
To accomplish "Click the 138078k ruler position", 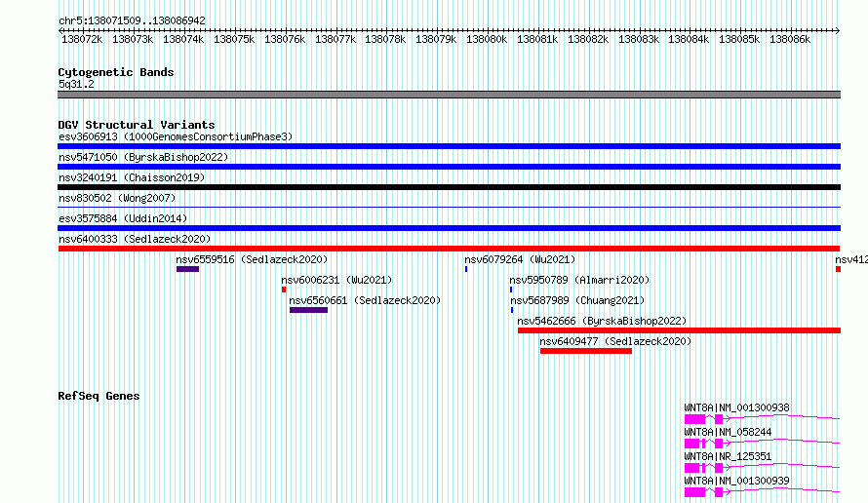I will (x=385, y=39).
